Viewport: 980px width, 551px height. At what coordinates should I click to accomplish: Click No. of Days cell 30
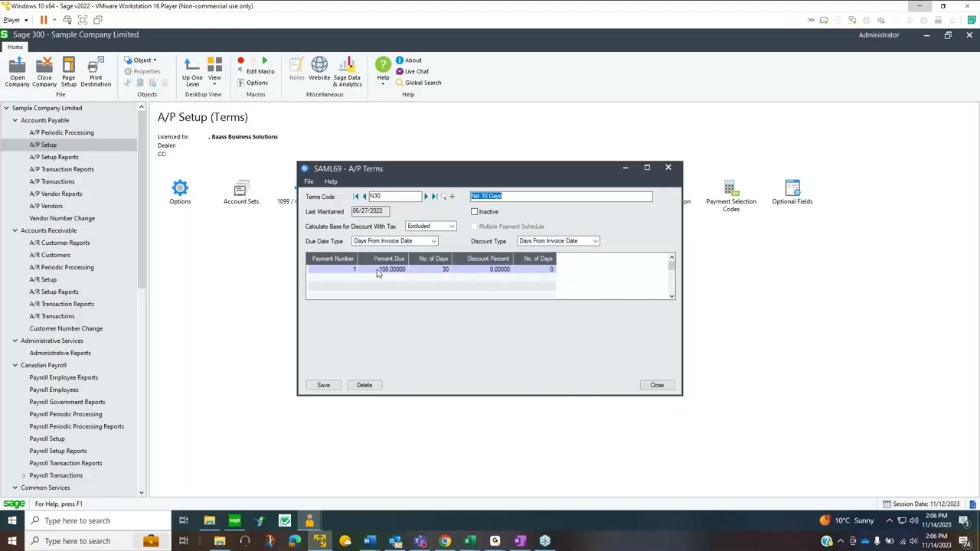(430, 269)
